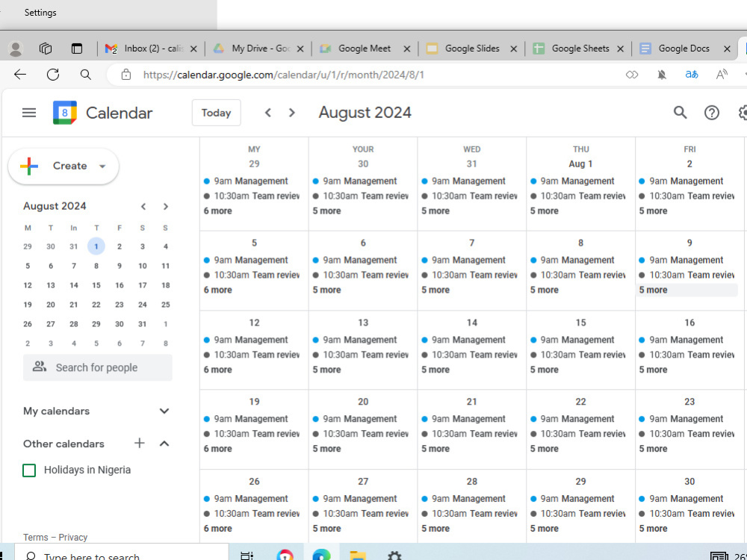Image resolution: width=747 pixels, height=560 pixels.
Task: Collapse the Other calendars section
Action: (x=164, y=444)
